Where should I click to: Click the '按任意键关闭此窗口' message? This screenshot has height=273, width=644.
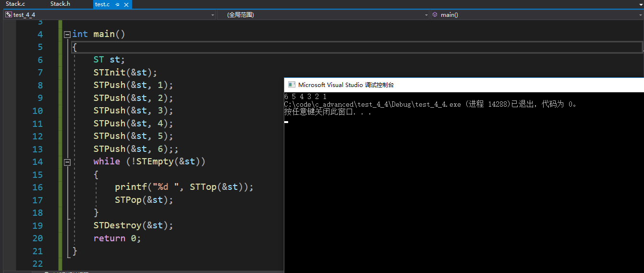click(x=328, y=112)
